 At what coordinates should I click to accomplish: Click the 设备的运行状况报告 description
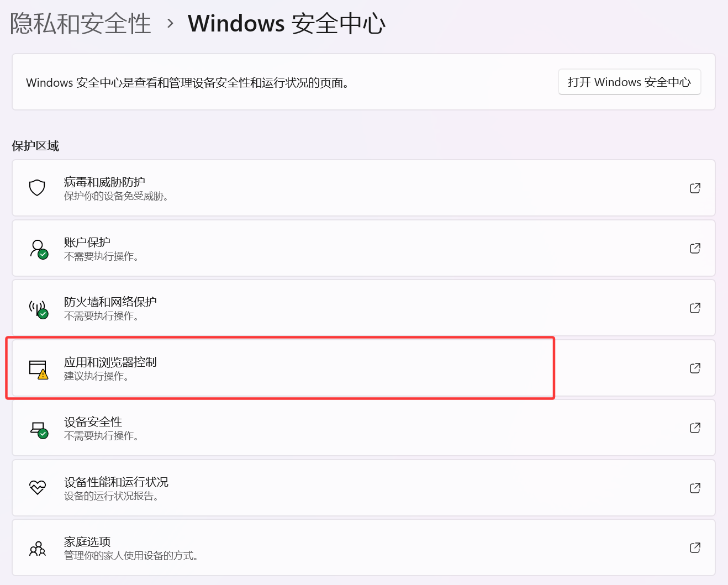(x=112, y=496)
